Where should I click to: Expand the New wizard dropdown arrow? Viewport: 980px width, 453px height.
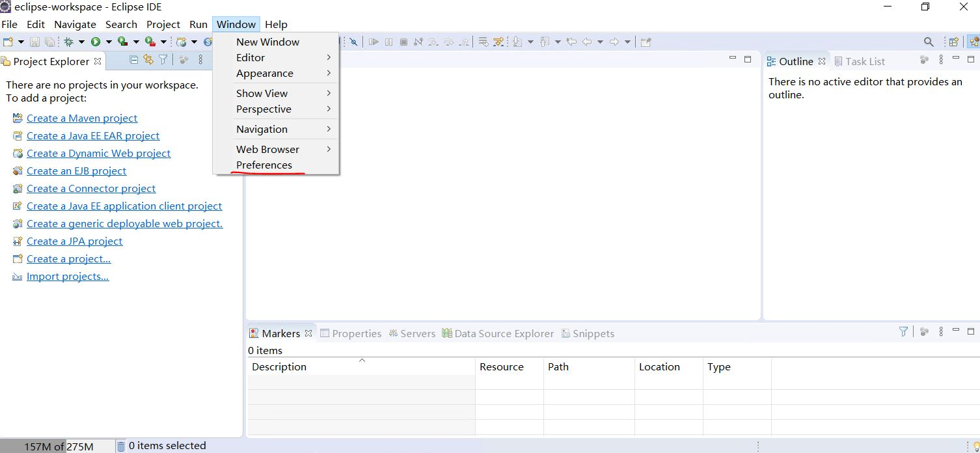(21, 42)
